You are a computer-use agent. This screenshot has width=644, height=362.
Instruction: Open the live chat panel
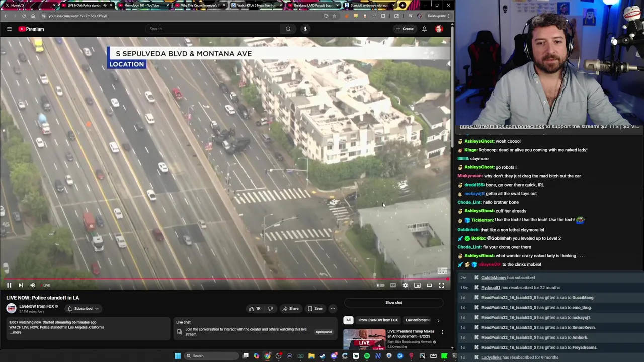pyautogui.click(x=324, y=332)
